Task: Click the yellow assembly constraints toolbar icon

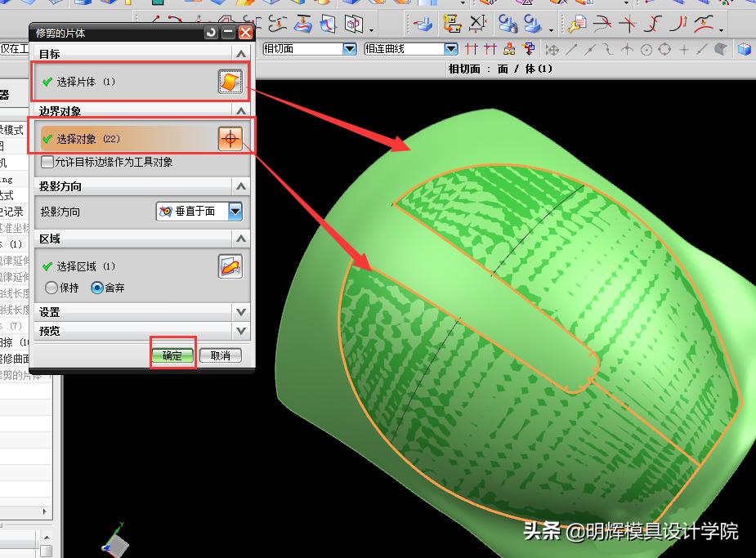Action: tap(452, 23)
